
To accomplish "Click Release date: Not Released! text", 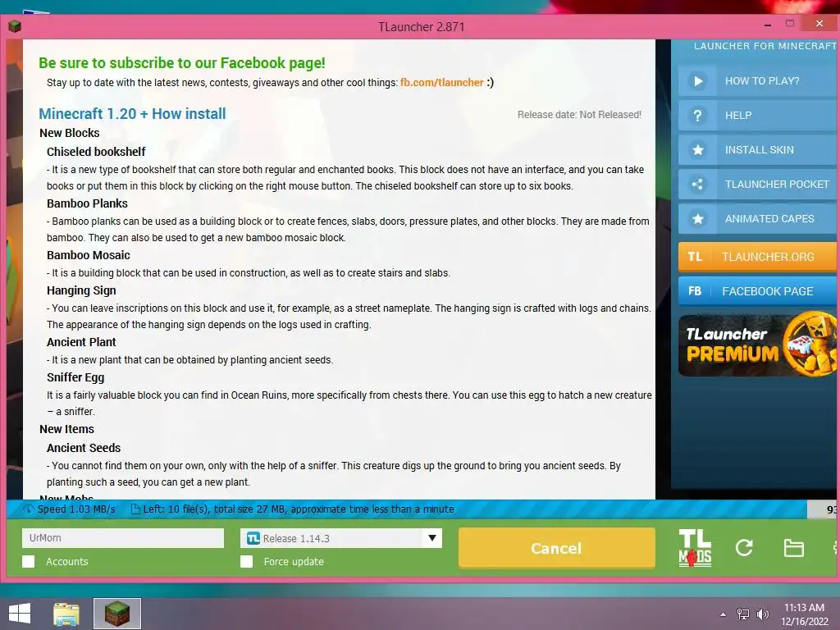I will tap(579, 115).
